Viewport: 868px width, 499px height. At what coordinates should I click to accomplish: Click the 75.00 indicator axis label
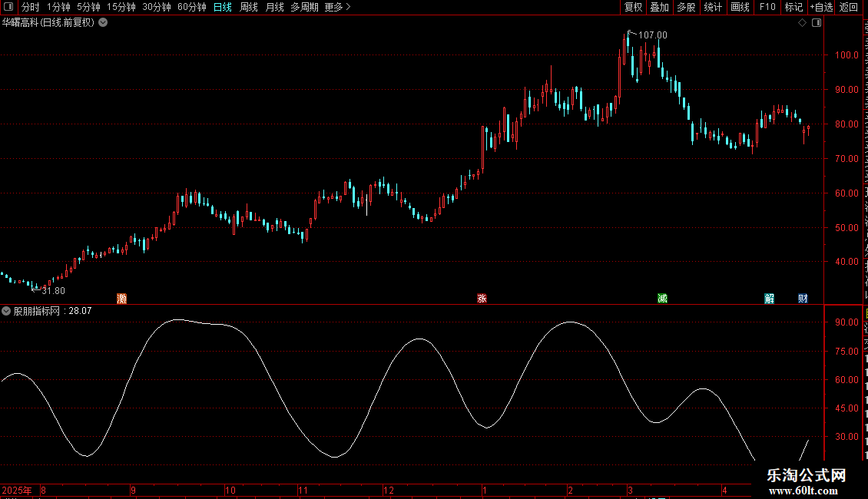[847, 352]
